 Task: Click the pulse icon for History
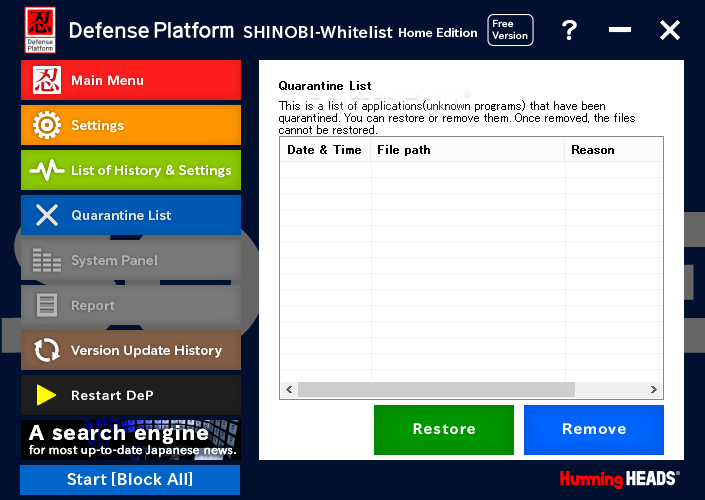(46, 170)
